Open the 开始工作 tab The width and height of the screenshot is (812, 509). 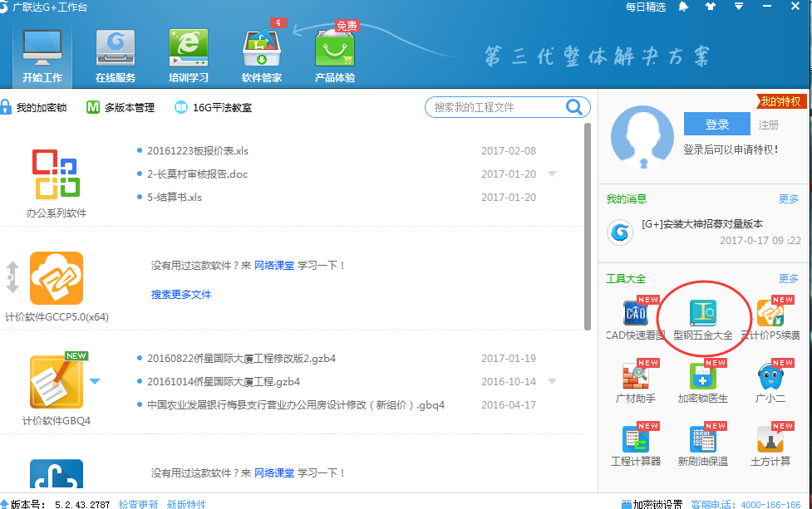coord(42,56)
